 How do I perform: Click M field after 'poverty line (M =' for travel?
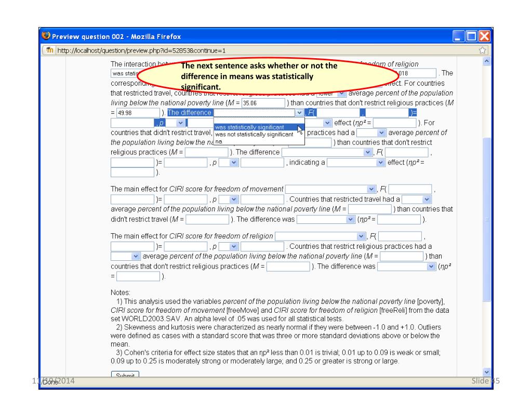[x=370, y=209]
